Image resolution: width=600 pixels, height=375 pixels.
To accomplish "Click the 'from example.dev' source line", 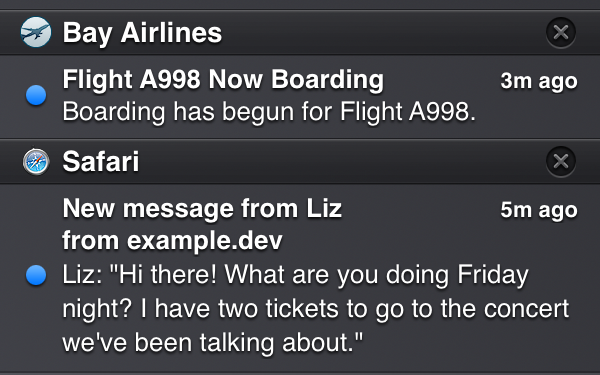I will (x=172, y=241).
